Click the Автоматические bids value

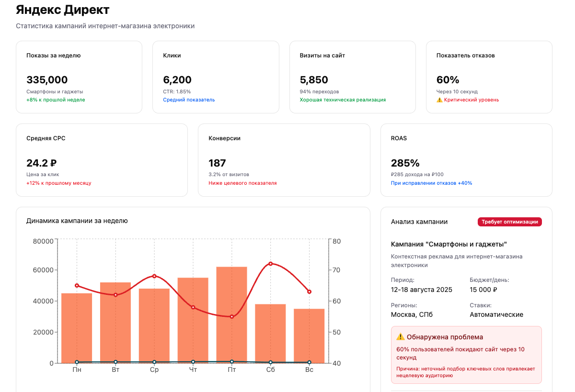pyautogui.click(x=496, y=314)
